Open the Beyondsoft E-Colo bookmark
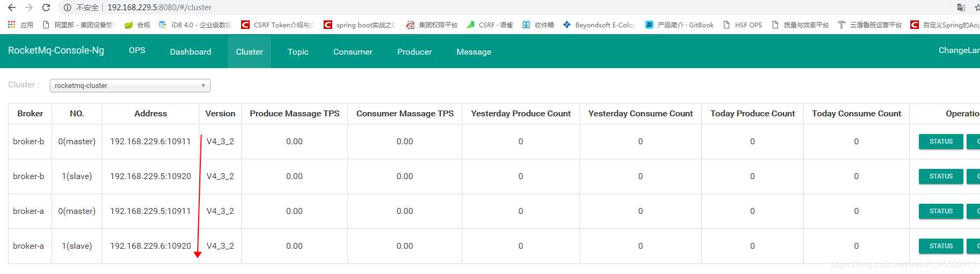This screenshot has width=980, height=274. pos(599,25)
